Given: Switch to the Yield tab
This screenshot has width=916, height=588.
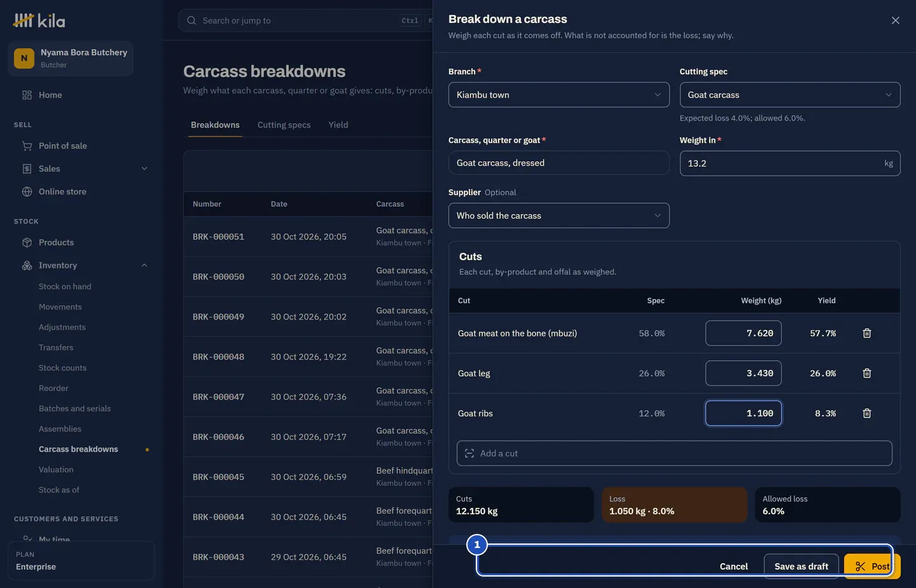Looking at the screenshot, I should [x=338, y=125].
